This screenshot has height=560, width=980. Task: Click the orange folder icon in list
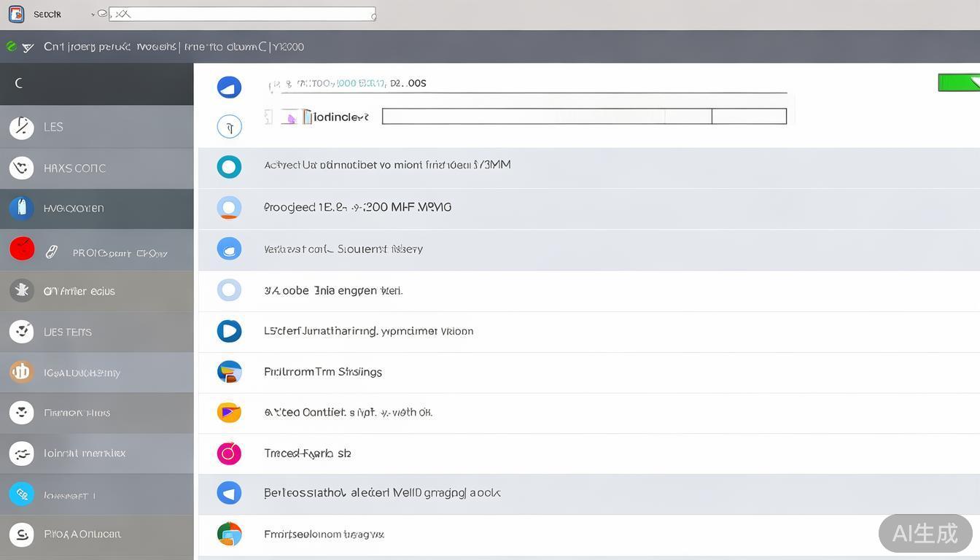tap(229, 413)
